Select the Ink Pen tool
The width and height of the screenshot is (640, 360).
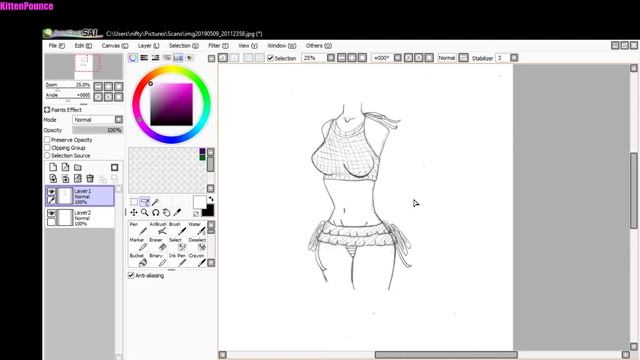pos(178,260)
